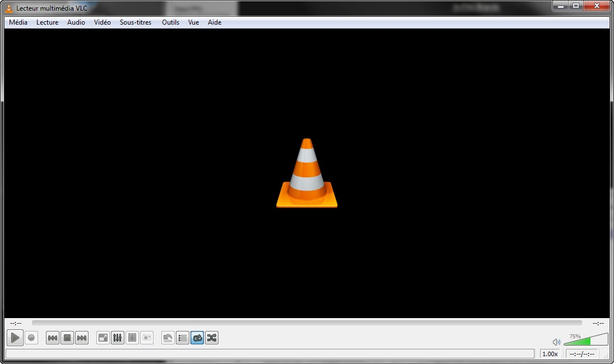Show the playlist

point(183,338)
